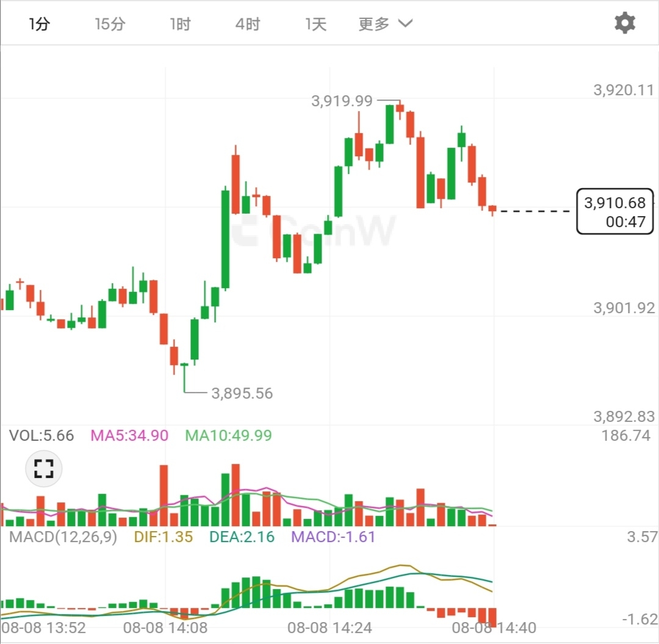Click the current price label 3,910.68

[x=614, y=211]
